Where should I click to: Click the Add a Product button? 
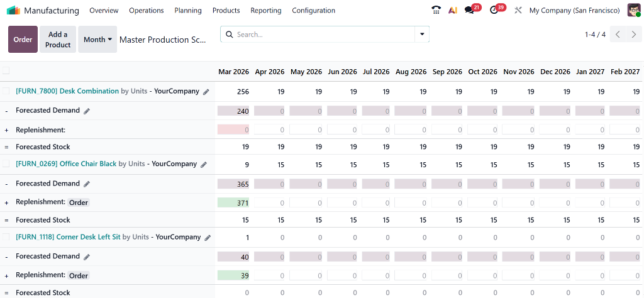tap(58, 39)
